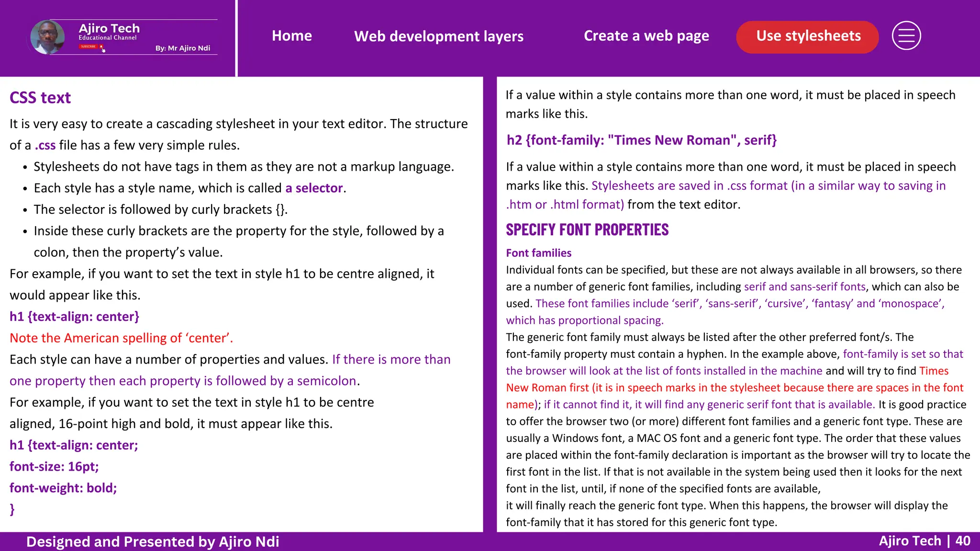This screenshot has width=980, height=551.
Task: Click the h2 font-family Times New Roman code
Action: pos(641,140)
